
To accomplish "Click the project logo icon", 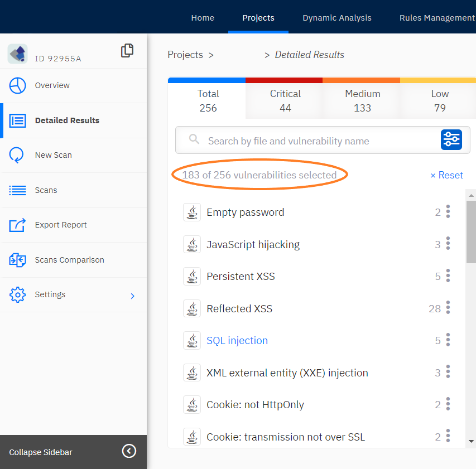I will pos(18,54).
